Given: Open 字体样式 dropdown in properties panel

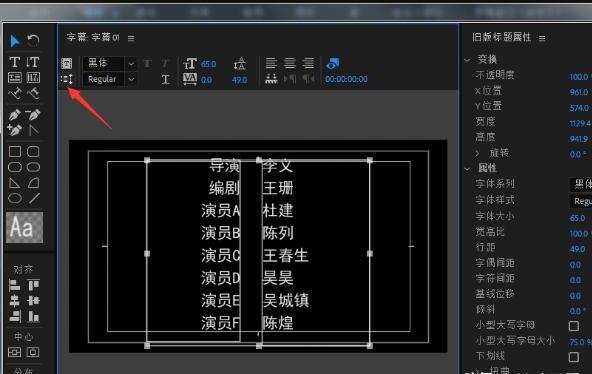Looking at the screenshot, I should click(581, 201).
